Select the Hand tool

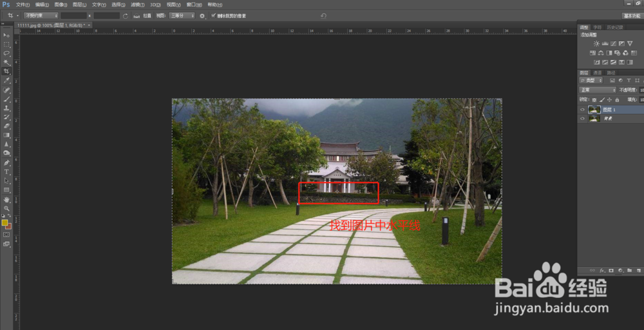pos(6,199)
